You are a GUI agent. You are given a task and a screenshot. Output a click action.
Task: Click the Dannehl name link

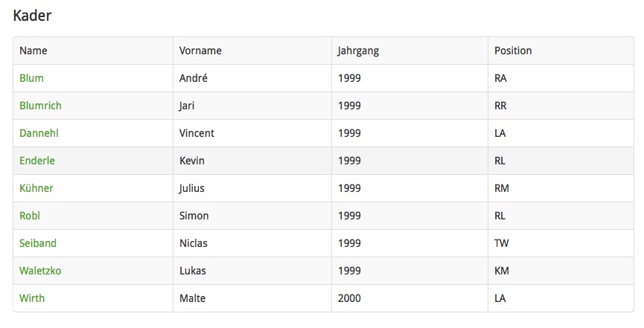[39, 133]
